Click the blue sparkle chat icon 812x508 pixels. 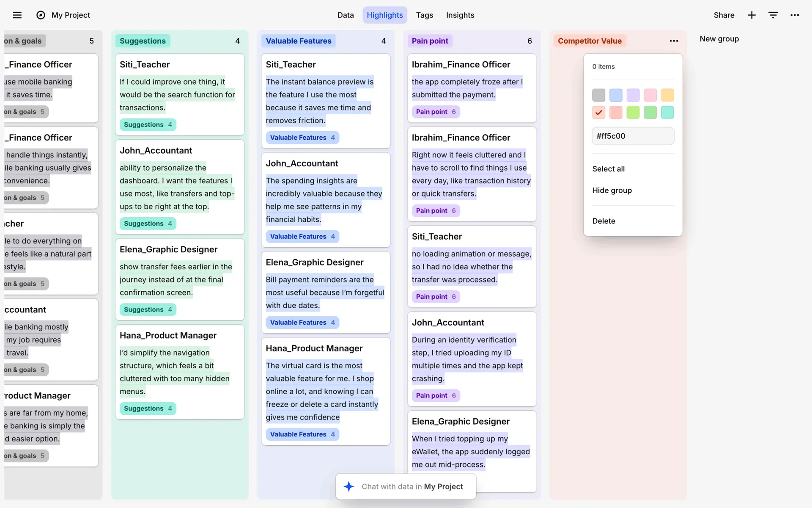[349, 486]
